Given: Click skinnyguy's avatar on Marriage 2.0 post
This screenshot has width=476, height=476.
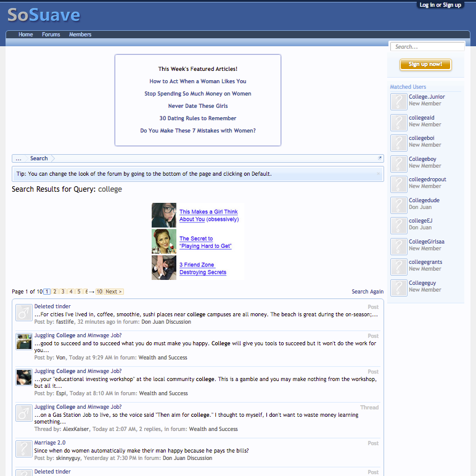Looking at the screenshot, I should (24, 449).
